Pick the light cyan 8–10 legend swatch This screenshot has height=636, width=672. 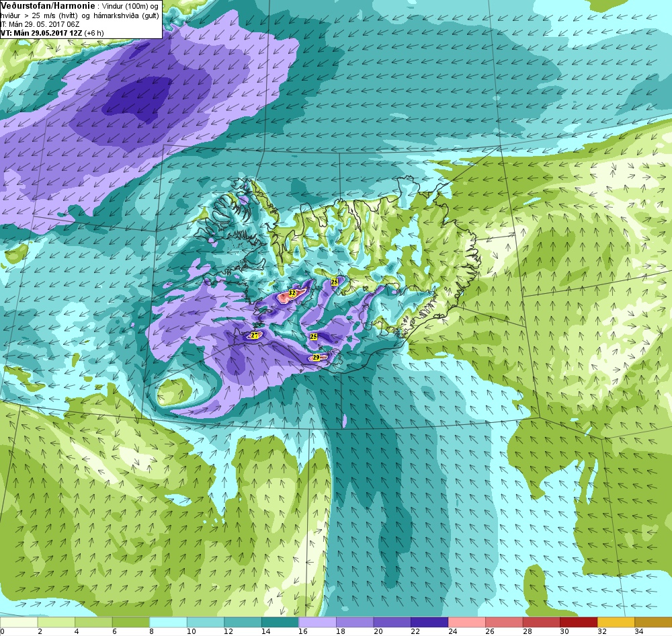[x=168, y=623]
